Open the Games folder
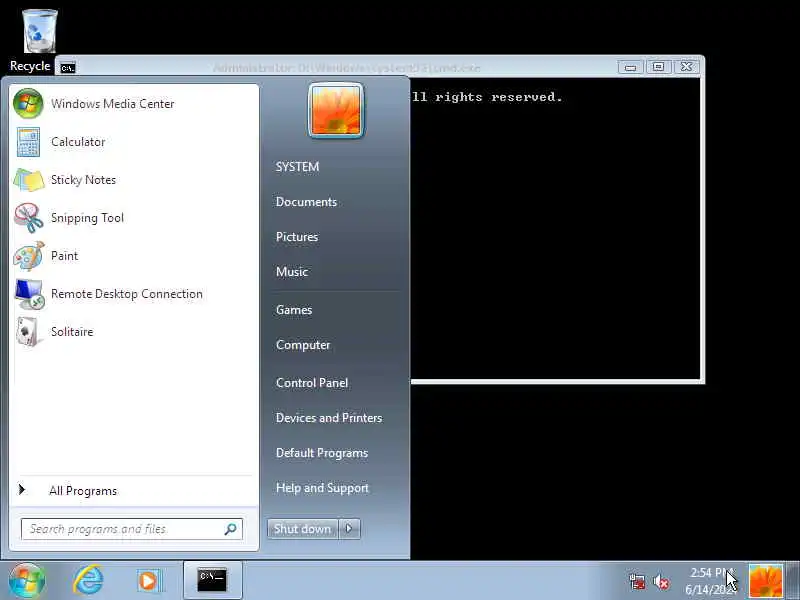 click(294, 310)
